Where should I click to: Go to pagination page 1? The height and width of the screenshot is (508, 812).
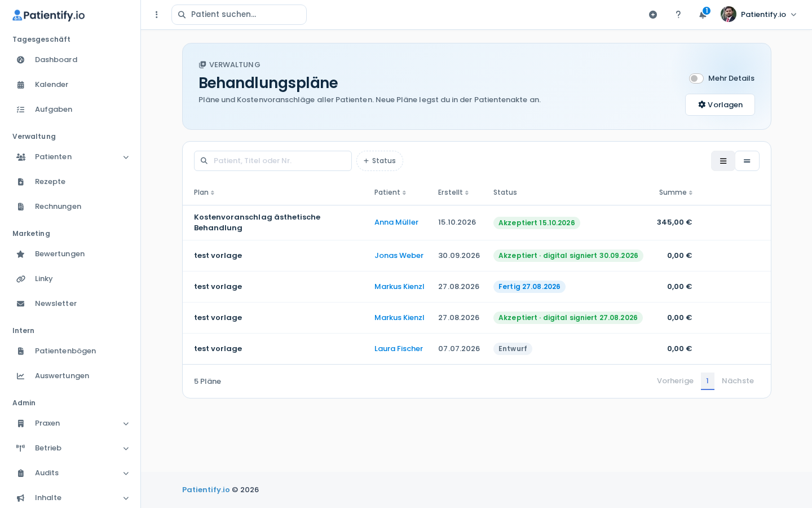click(x=708, y=381)
